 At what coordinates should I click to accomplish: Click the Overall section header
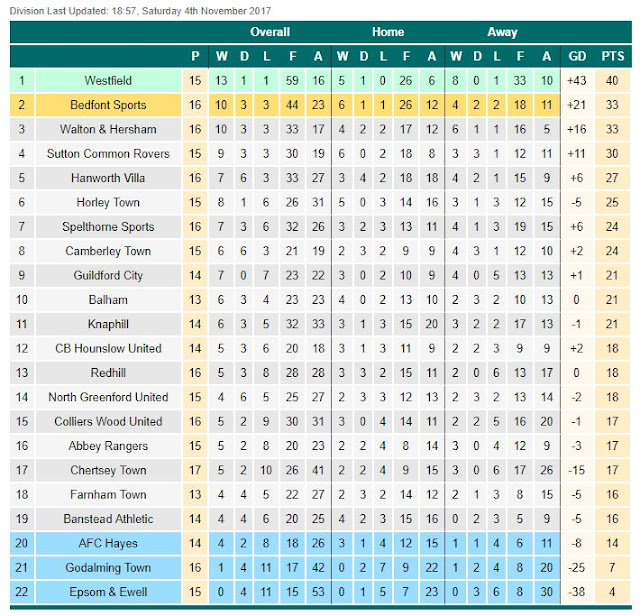coord(270,32)
